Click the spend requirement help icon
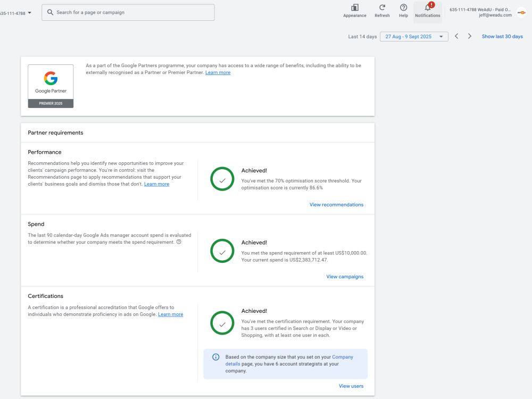This screenshot has height=399, width=532. tap(179, 242)
